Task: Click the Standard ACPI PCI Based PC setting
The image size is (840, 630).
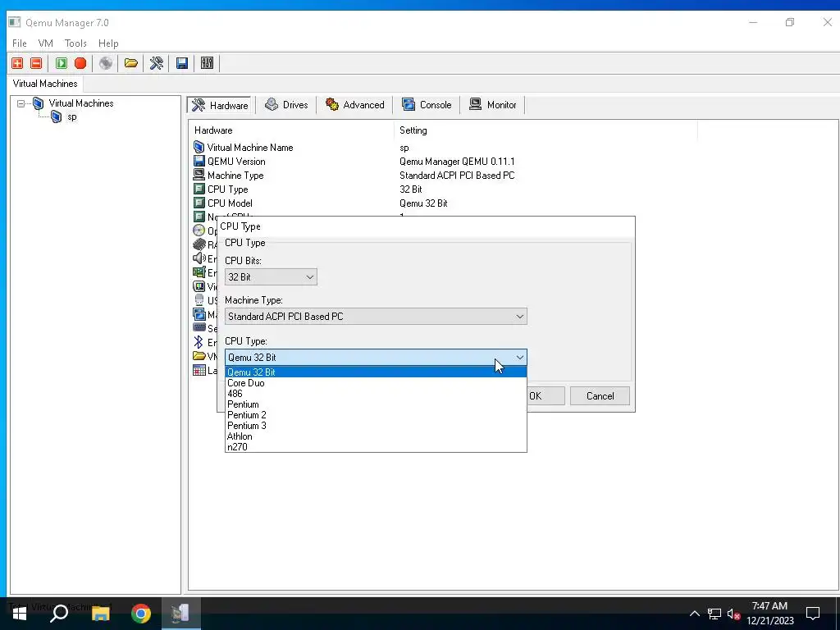Action: click(x=457, y=176)
